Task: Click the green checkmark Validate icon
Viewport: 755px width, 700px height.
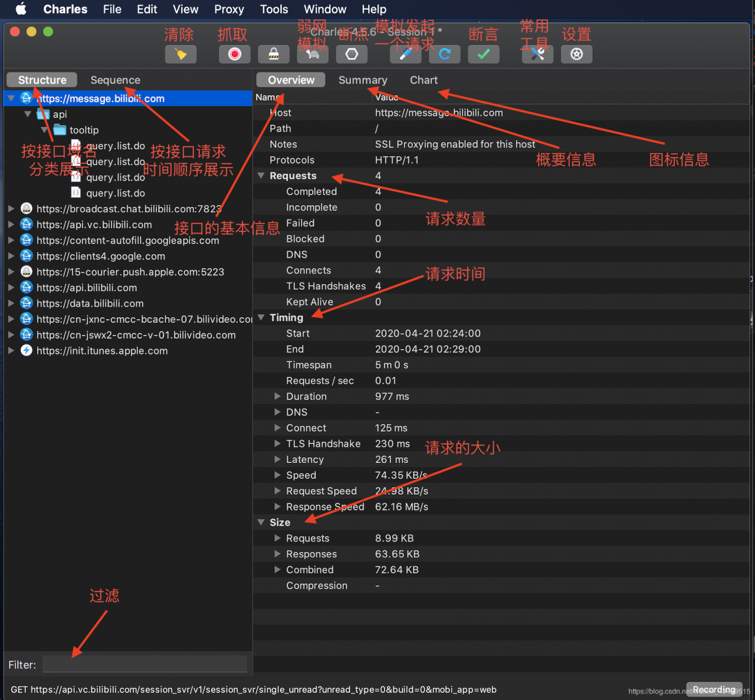Action: coord(484,54)
